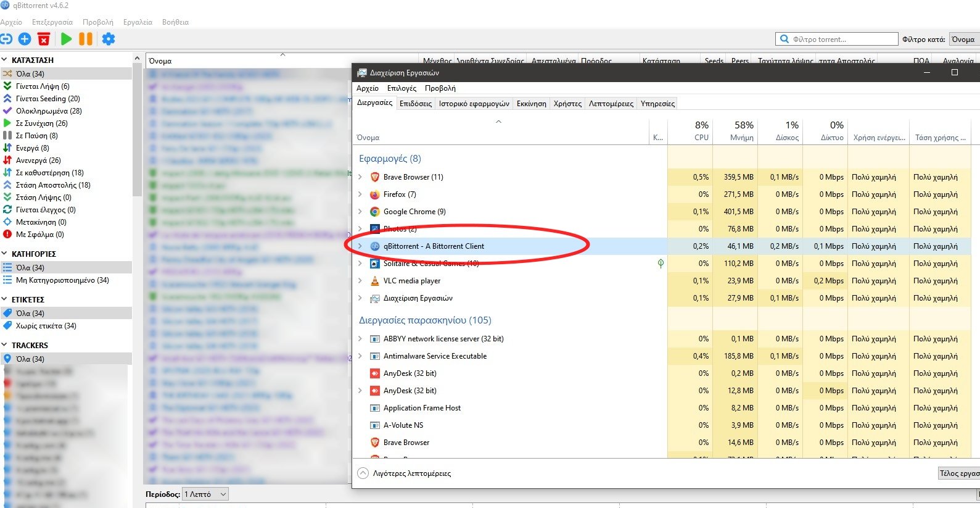Open qBittorrent options gear icon
Viewport: 980px width, 508px height.
109,39
